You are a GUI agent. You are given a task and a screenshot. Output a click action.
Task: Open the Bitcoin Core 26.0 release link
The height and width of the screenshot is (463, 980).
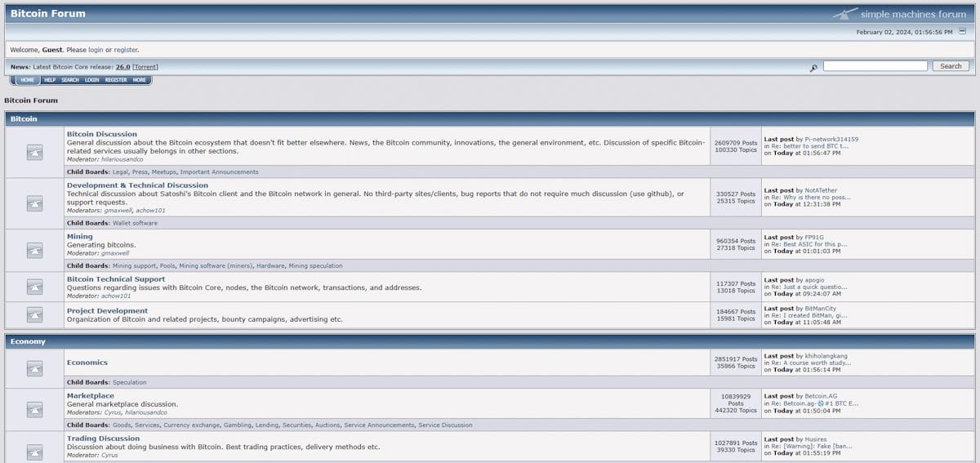click(x=122, y=67)
